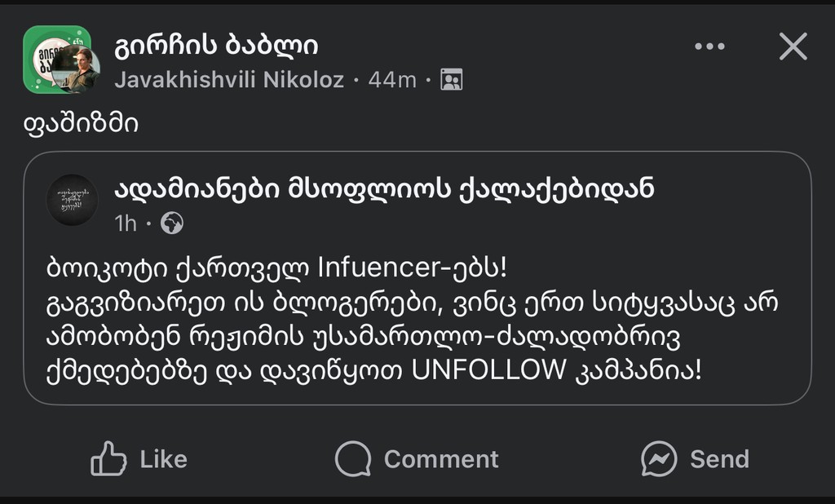Click the Comment button
The height and width of the screenshot is (504, 835).
416,459
